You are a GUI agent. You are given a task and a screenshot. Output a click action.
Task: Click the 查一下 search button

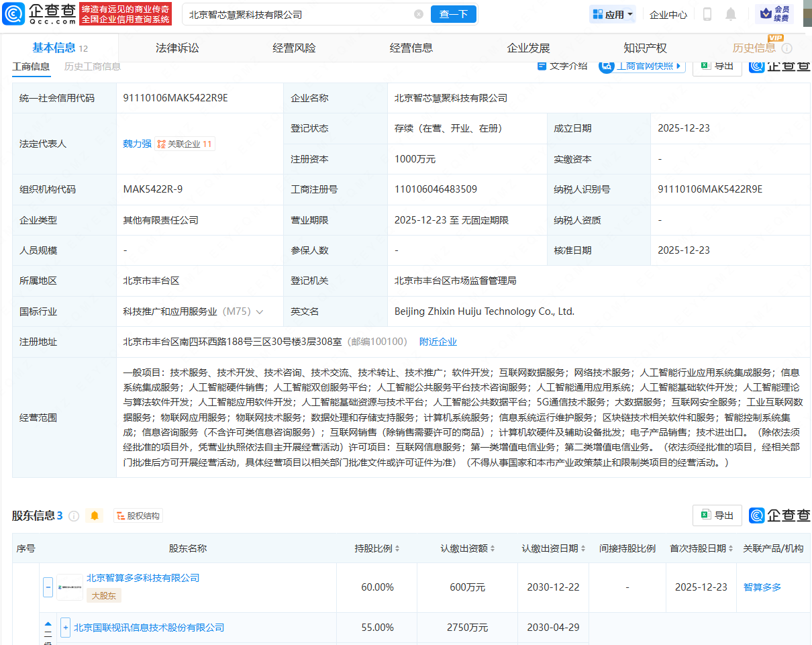coord(453,14)
